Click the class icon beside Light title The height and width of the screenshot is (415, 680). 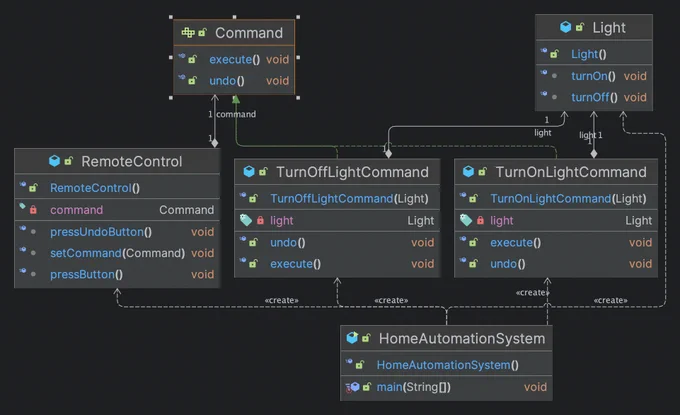(x=566, y=27)
